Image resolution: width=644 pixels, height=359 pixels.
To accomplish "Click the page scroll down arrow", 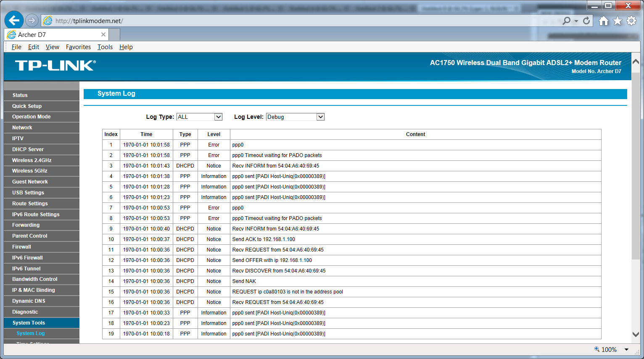I will coord(636,334).
